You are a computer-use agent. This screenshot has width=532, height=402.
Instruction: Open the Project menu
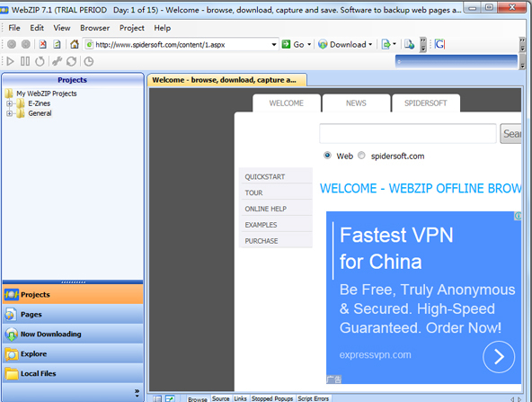131,28
